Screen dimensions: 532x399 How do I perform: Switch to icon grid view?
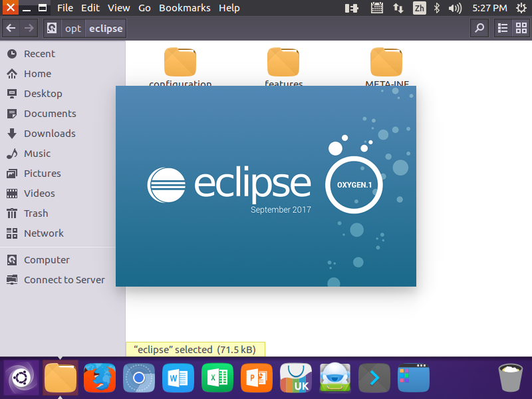521,28
